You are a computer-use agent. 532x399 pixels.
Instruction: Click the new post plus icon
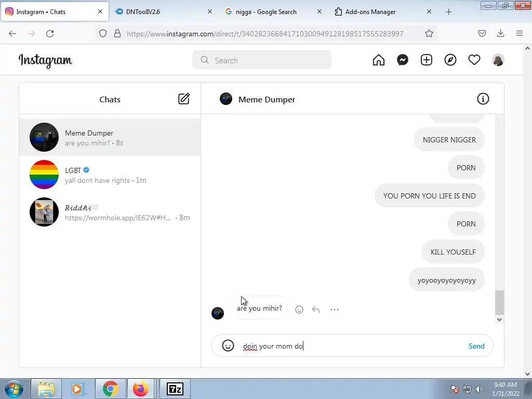pyautogui.click(x=427, y=60)
